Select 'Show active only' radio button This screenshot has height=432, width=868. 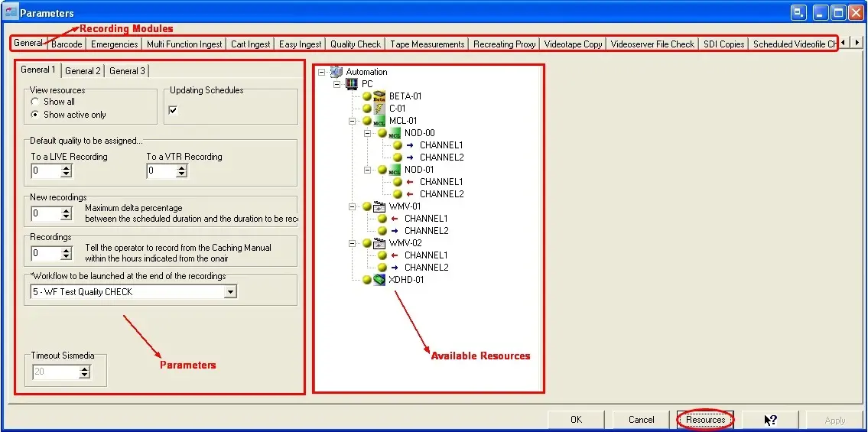click(x=35, y=115)
